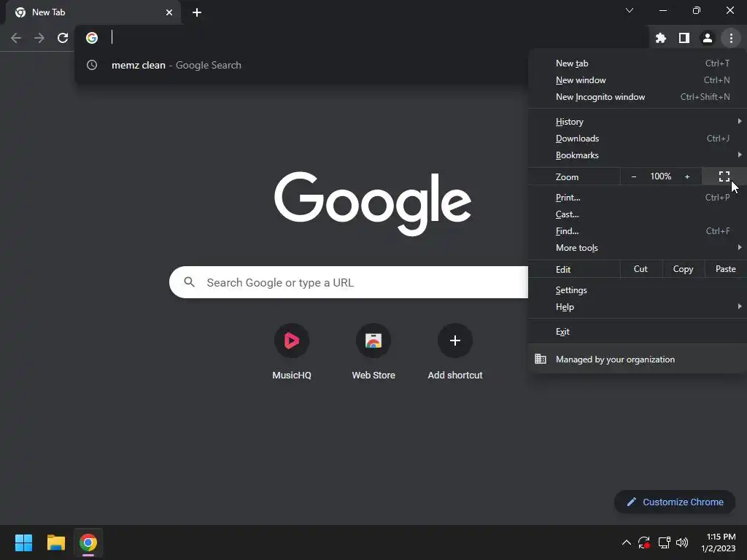Reload the page with refresh icon
Image resolution: width=747 pixels, height=560 pixels.
coord(63,38)
